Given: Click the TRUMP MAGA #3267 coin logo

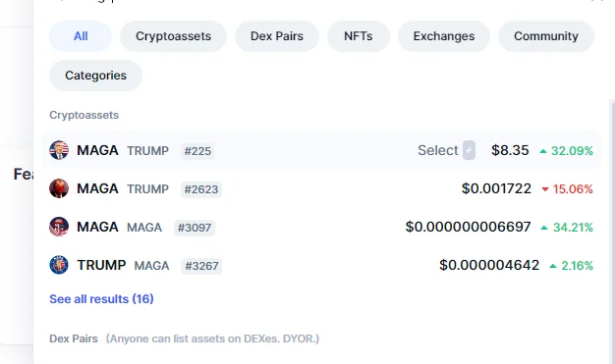Looking at the screenshot, I should coord(59,265).
